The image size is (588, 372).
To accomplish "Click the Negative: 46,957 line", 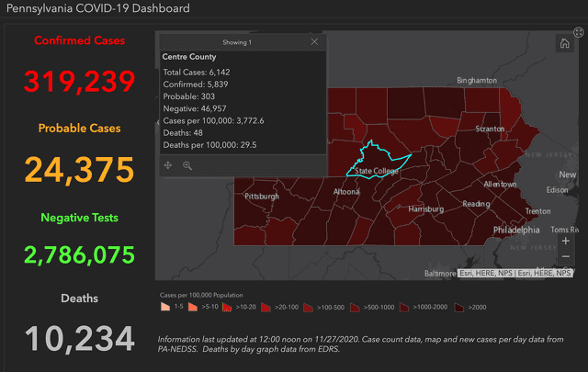I will (x=195, y=108).
